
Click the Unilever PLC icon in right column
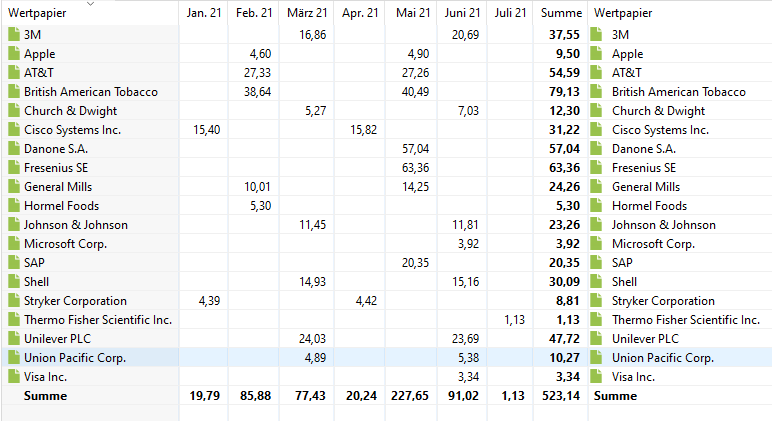596,339
